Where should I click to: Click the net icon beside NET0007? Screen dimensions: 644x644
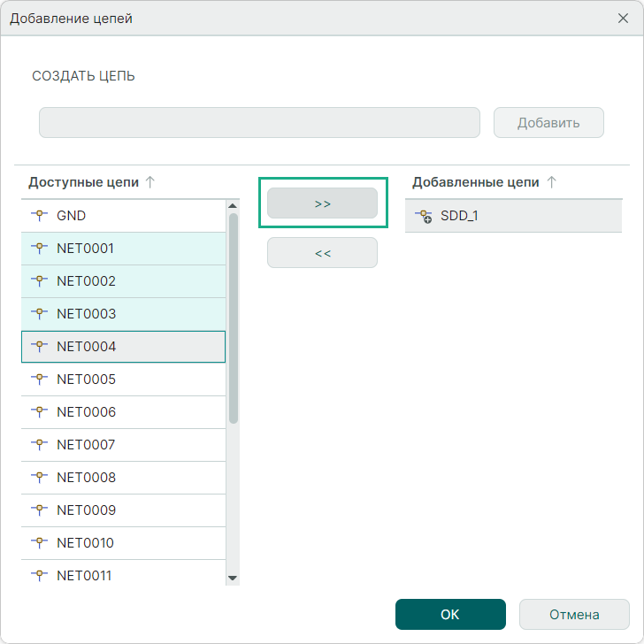point(38,445)
